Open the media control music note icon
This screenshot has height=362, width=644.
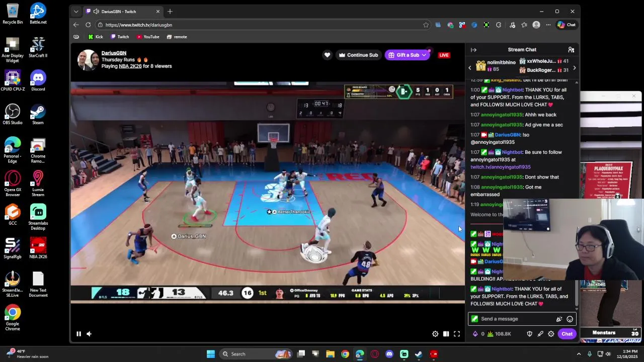click(x=512, y=25)
